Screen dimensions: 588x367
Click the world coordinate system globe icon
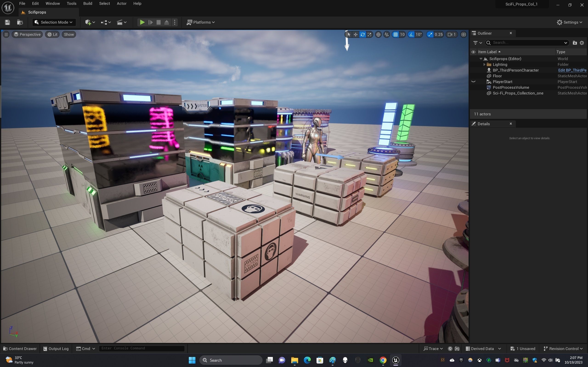pos(378,34)
